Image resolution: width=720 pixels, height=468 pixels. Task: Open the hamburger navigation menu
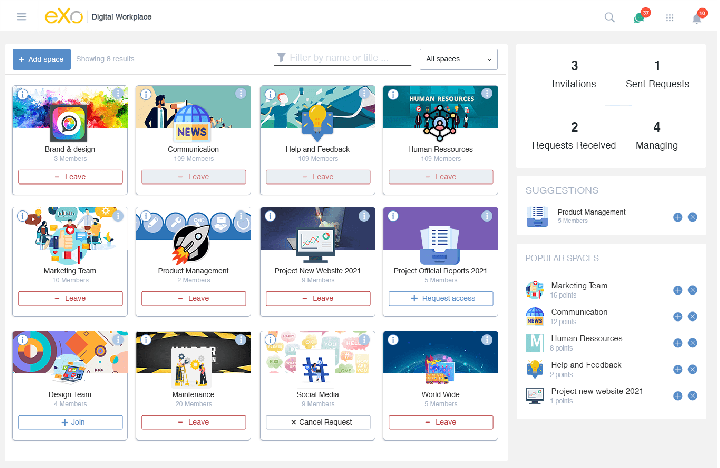pyautogui.click(x=21, y=17)
